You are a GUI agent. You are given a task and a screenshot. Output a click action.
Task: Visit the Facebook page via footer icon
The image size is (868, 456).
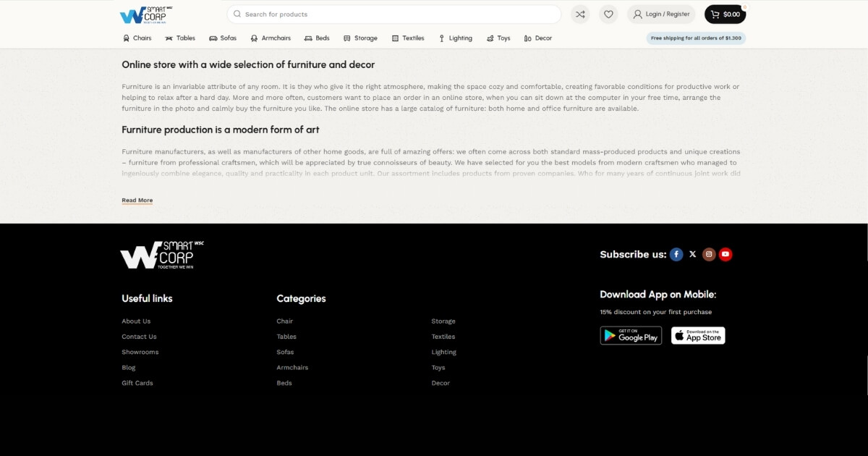click(x=676, y=254)
